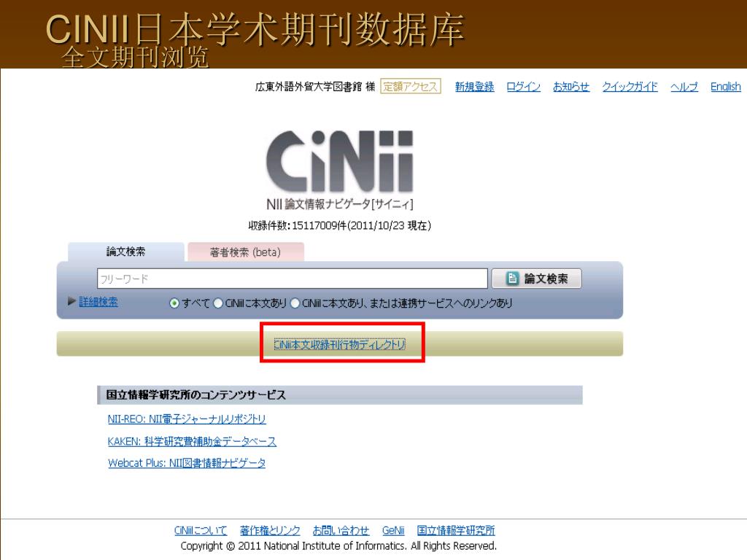Viewport: 747px width, 560px height.
Task: Switch to the 論文検索 tab
Action: 125,252
